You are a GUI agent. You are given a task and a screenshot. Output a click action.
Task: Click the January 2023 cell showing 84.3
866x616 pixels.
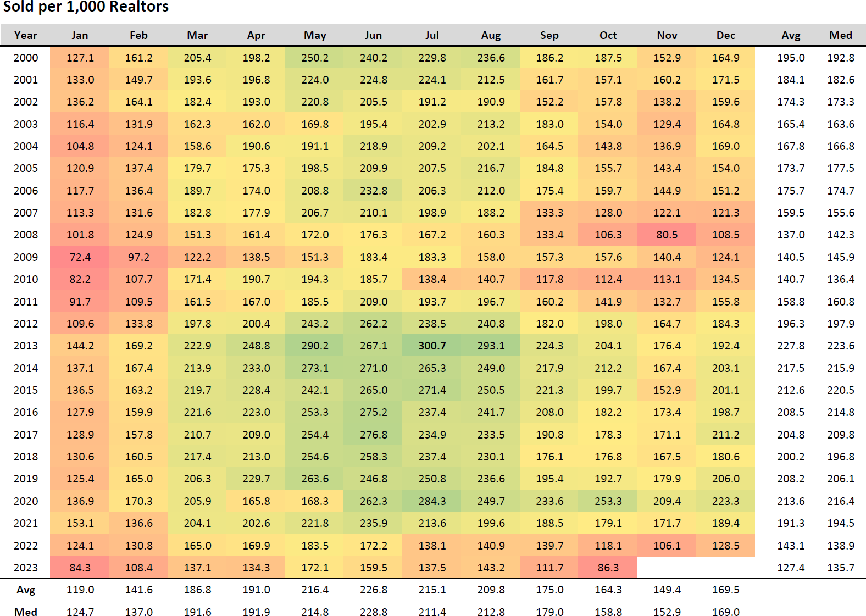pos(80,568)
